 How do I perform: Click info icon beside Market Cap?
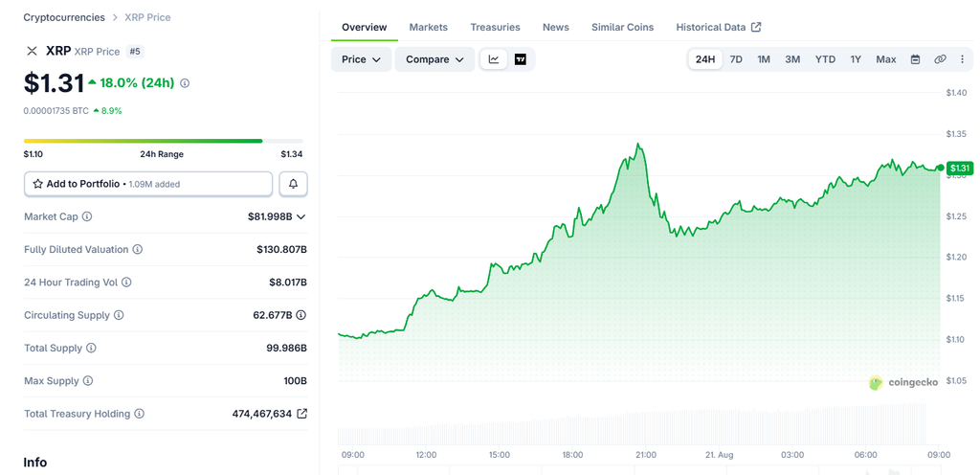(x=87, y=216)
